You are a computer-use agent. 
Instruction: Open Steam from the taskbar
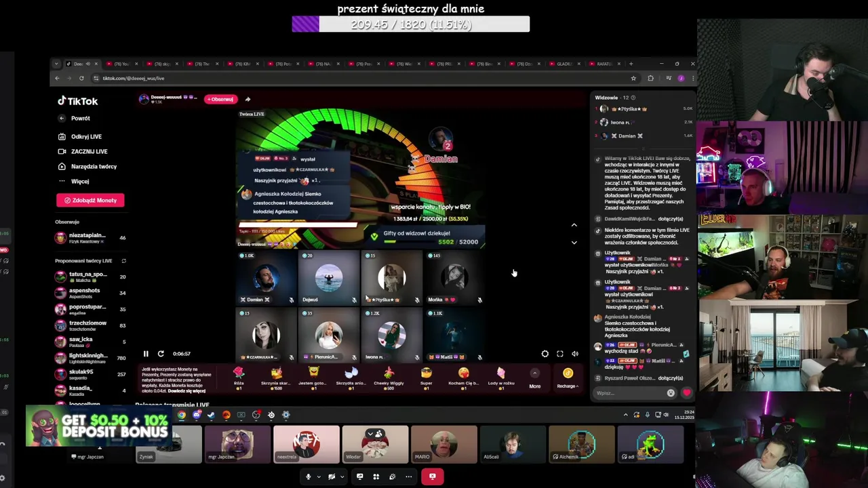point(212,415)
